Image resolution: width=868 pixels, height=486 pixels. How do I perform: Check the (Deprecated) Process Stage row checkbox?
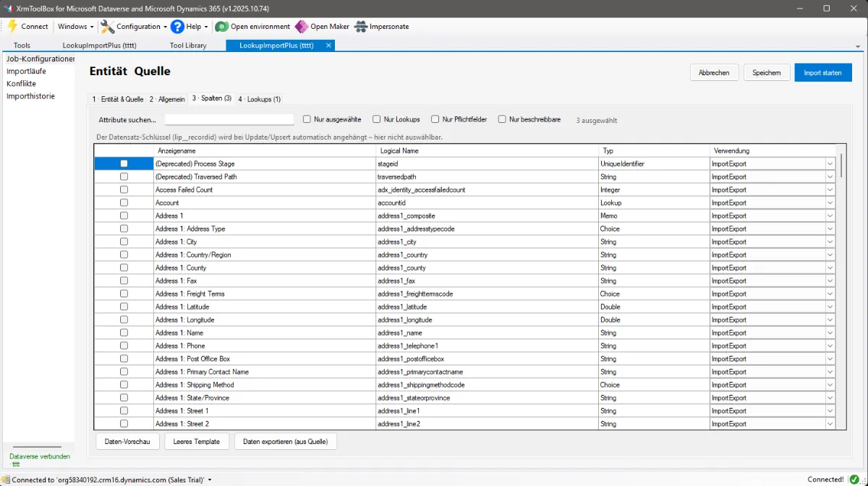coord(124,163)
